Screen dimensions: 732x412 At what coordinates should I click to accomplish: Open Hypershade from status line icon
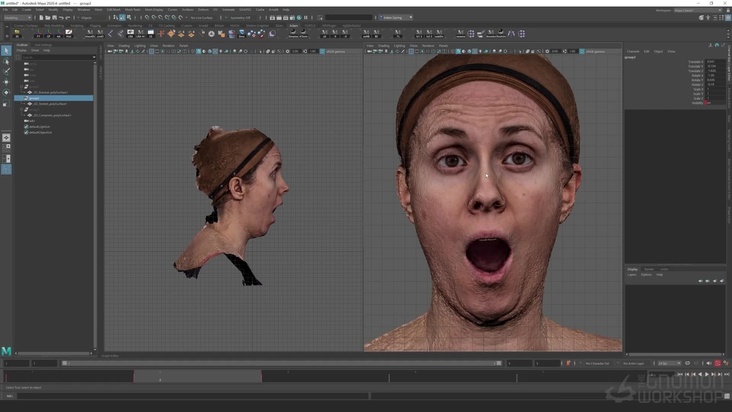[x=299, y=18]
